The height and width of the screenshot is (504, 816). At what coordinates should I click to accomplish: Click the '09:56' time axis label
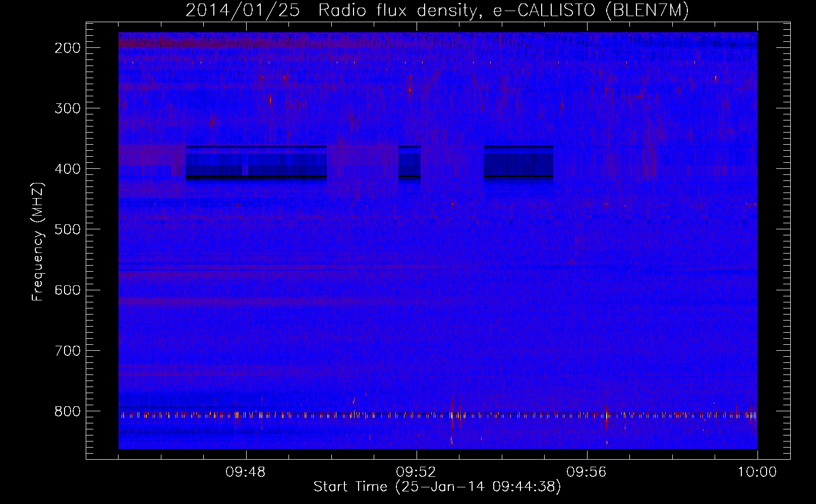click(x=587, y=472)
